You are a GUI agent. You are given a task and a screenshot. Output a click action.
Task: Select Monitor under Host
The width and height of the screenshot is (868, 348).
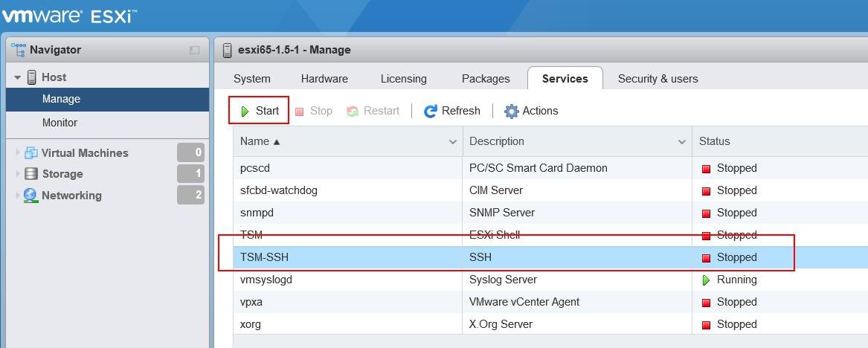[60, 123]
